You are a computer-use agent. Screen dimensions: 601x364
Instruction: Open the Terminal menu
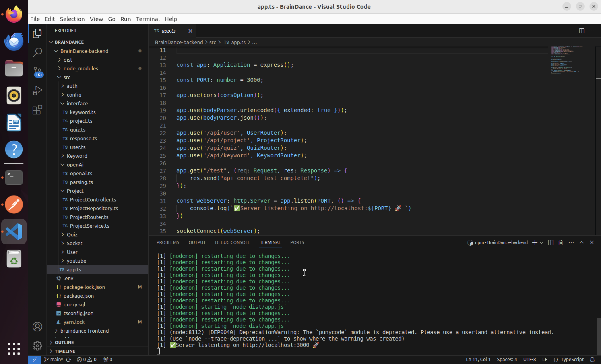[x=147, y=19]
